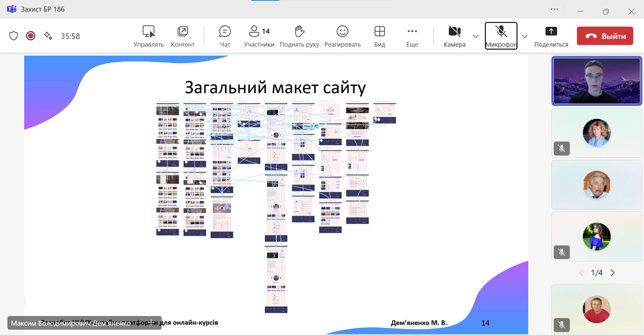Open the Управлять presenter controls
This screenshot has width=644, height=335.
pyautogui.click(x=148, y=36)
